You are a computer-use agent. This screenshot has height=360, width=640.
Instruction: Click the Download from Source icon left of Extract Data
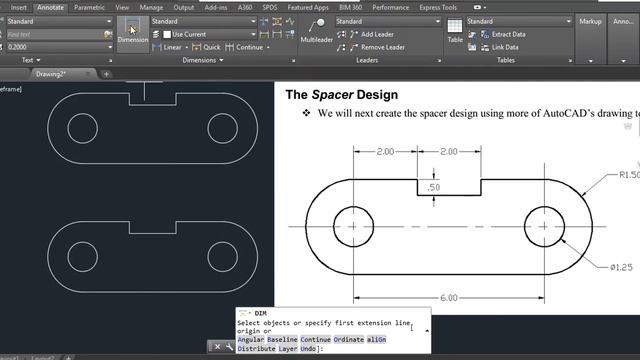[x=472, y=34]
